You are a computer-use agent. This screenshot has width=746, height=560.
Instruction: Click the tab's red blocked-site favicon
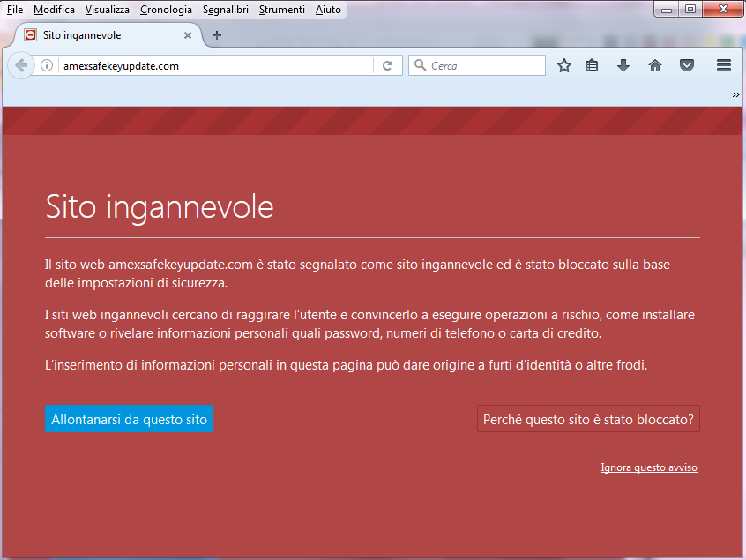pos(31,34)
